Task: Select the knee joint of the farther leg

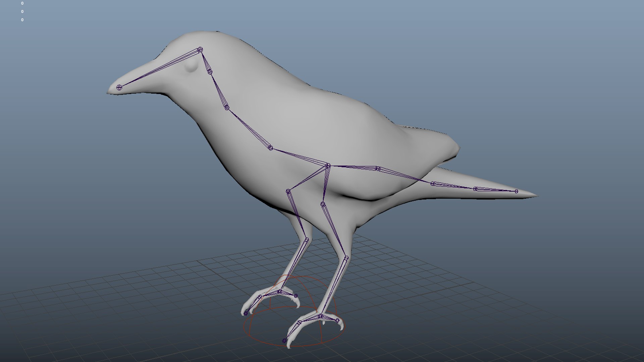Action: tap(288, 191)
